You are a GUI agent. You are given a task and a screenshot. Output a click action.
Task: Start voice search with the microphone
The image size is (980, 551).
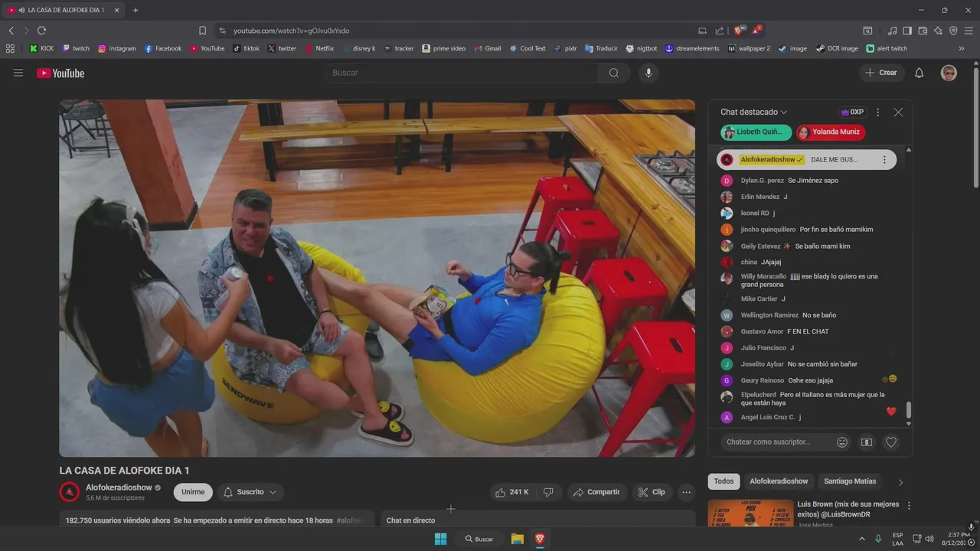[x=648, y=73]
